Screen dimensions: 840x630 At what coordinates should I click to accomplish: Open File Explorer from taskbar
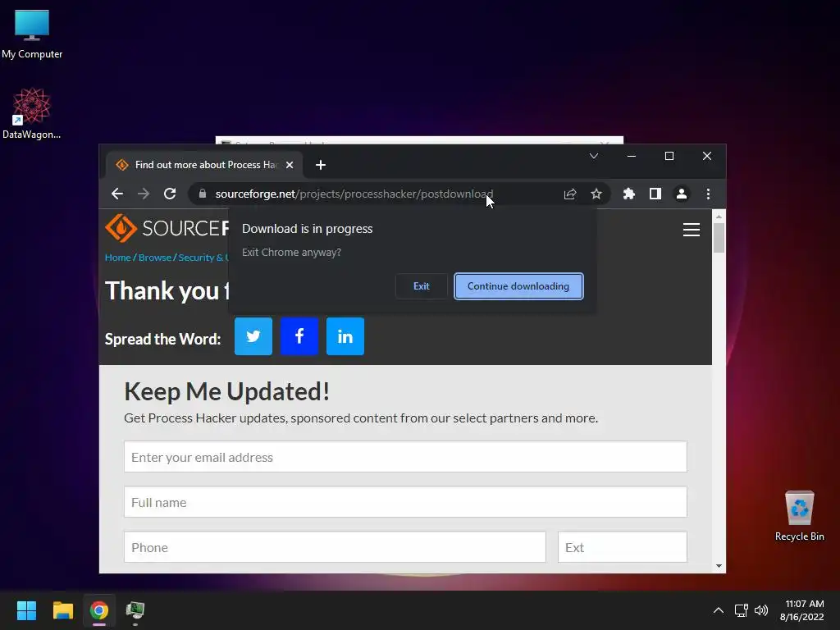pos(62,610)
